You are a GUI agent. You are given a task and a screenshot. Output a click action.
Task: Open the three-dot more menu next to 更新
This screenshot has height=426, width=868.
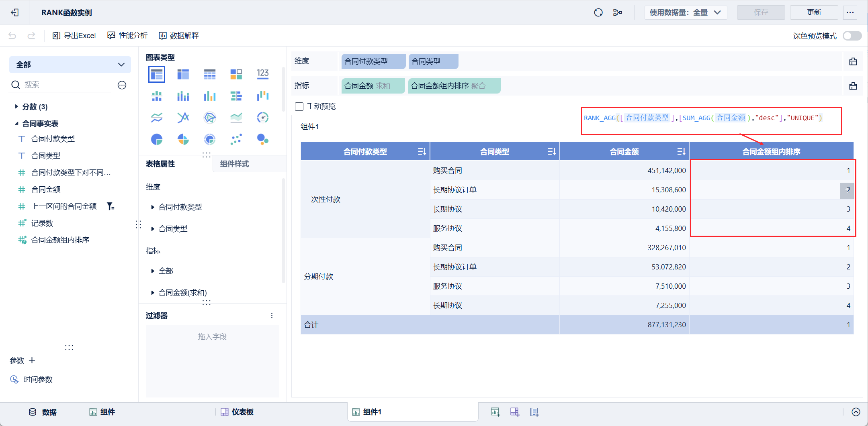click(x=850, y=12)
